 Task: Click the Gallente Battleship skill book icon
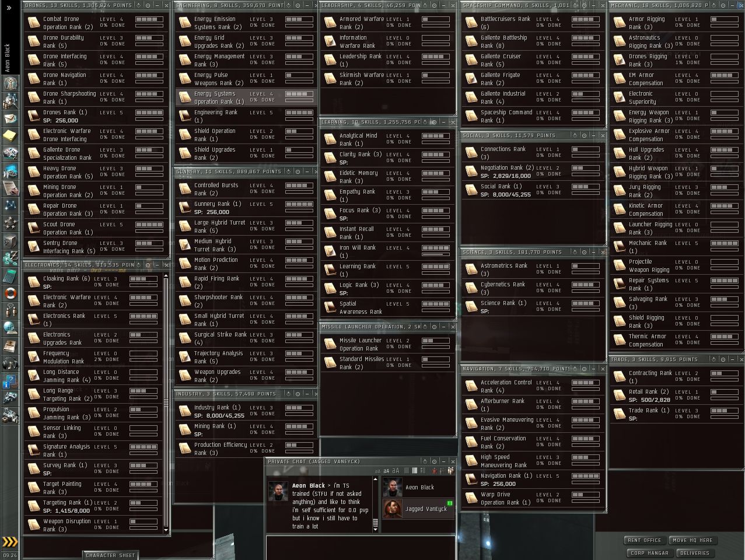pyautogui.click(x=471, y=41)
